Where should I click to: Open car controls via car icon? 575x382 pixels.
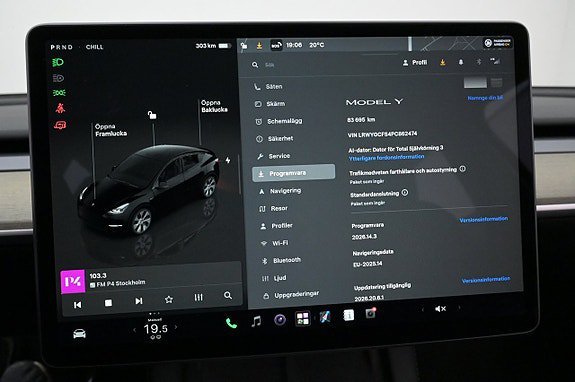pos(79,334)
